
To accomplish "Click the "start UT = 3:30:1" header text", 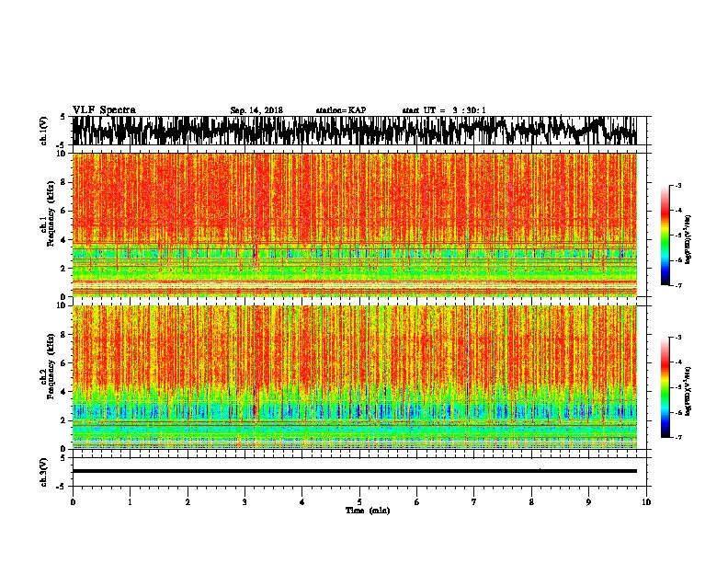I will (443, 110).
